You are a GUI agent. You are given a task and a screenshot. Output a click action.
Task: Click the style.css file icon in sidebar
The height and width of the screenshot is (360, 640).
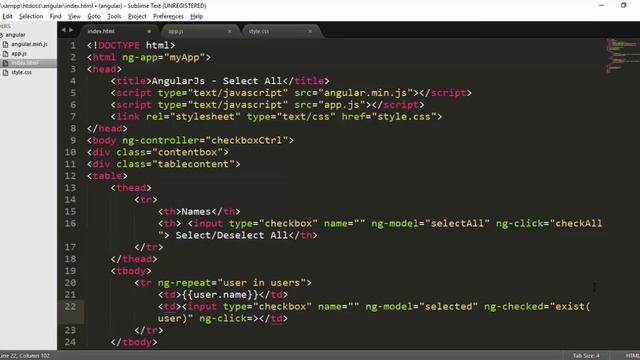pos(6,72)
